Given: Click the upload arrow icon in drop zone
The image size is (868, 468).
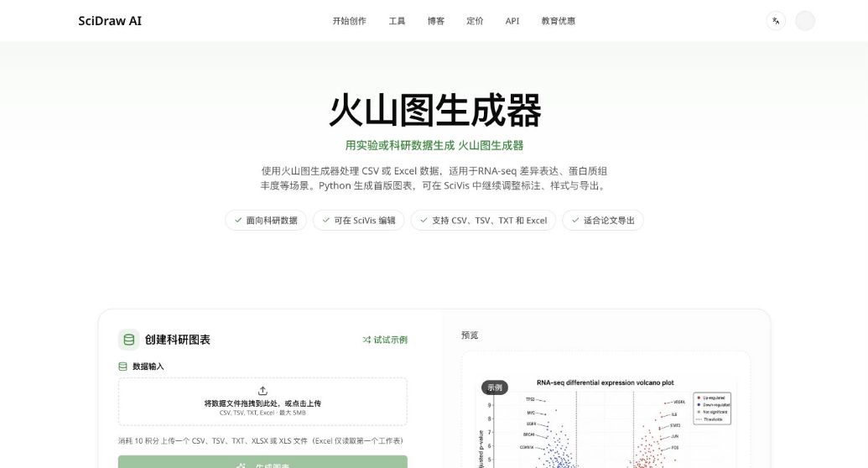Looking at the screenshot, I should [x=262, y=391].
